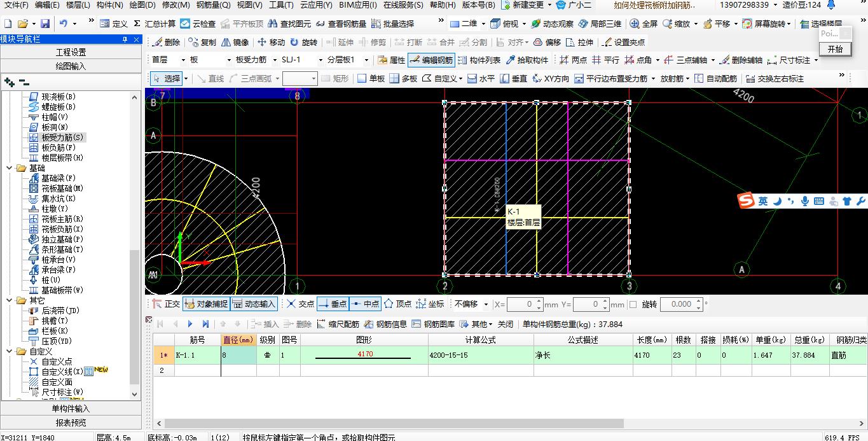Select the 镜像 mirror tool
The height and width of the screenshot is (441, 868).
pyautogui.click(x=235, y=42)
